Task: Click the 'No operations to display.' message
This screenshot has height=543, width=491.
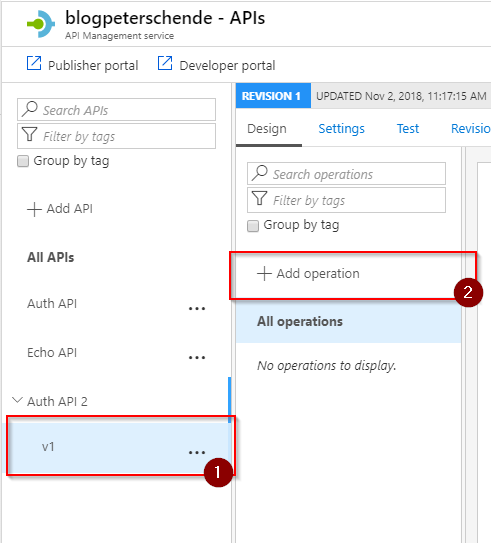Action: 327,366
